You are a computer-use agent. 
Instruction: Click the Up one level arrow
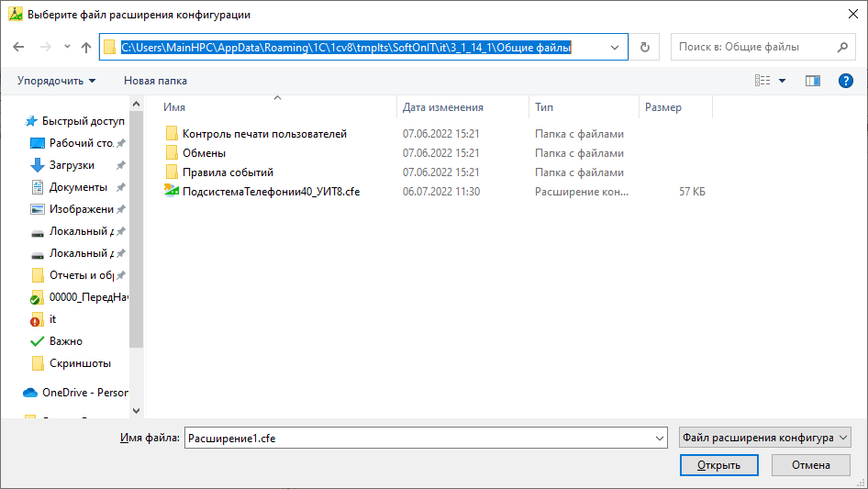point(86,47)
